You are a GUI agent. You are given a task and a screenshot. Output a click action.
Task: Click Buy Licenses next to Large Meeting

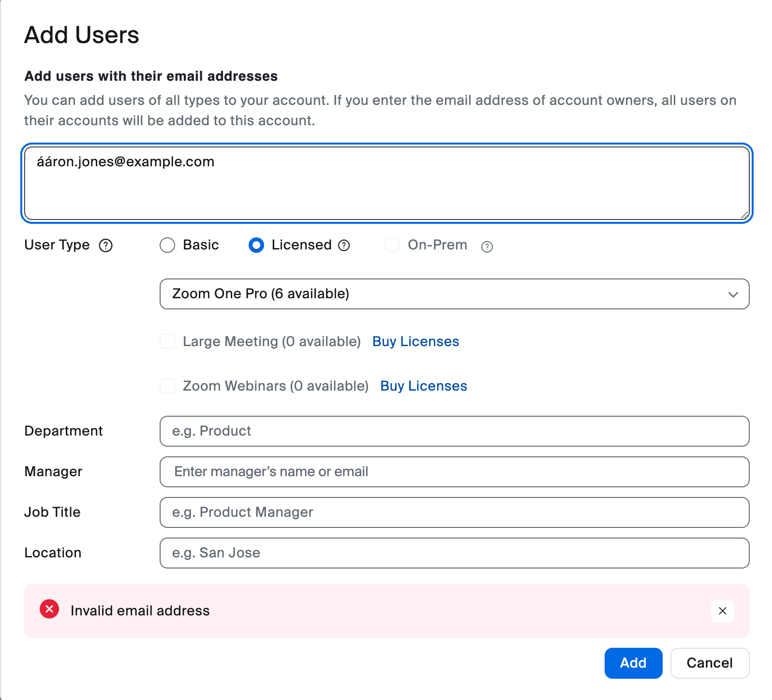[x=416, y=341]
